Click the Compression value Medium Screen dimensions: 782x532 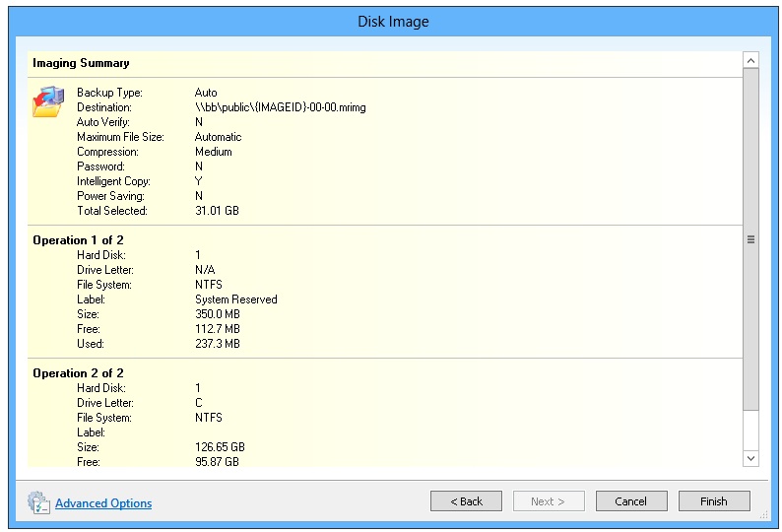click(214, 152)
